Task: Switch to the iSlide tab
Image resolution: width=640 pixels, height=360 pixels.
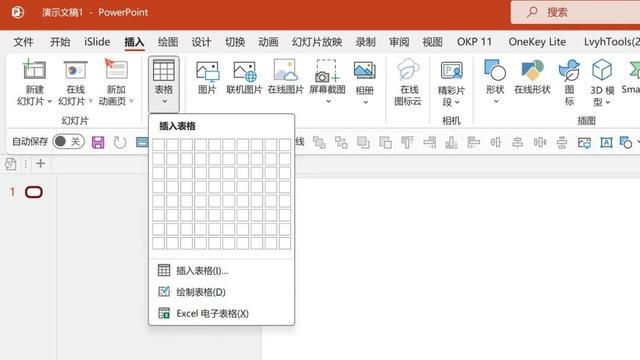Action: click(x=97, y=42)
